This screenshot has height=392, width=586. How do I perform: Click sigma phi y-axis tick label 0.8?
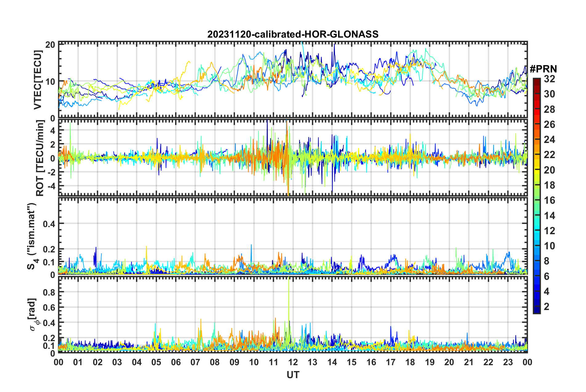click(x=49, y=292)
